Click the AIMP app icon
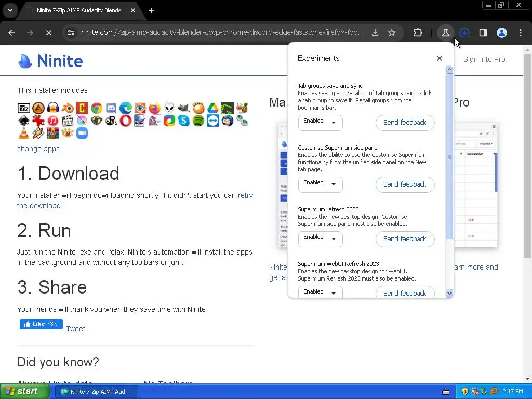Viewport: 532px width, 399px height. [x=38, y=108]
